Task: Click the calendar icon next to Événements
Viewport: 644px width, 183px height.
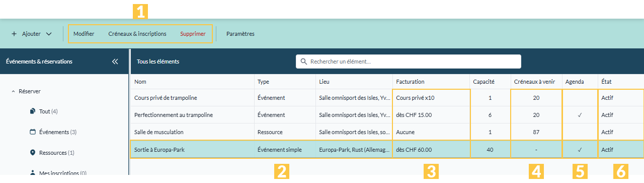Action: click(33, 132)
